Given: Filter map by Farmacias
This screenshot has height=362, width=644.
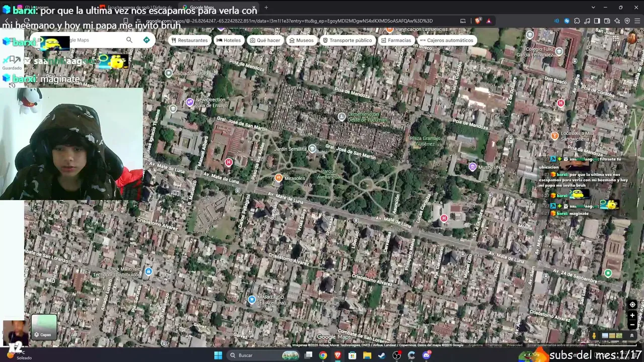Looking at the screenshot, I should click(x=396, y=40).
